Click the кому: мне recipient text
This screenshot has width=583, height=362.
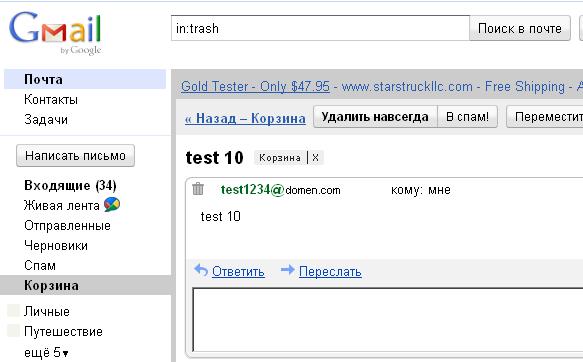tap(421, 190)
